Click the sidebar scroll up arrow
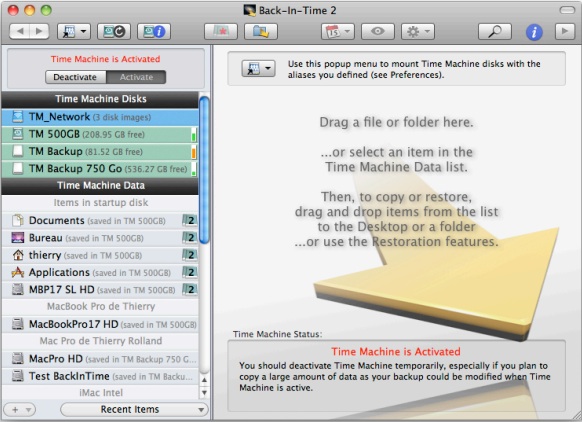Viewport: 582px width, 422px height. point(204,380)
